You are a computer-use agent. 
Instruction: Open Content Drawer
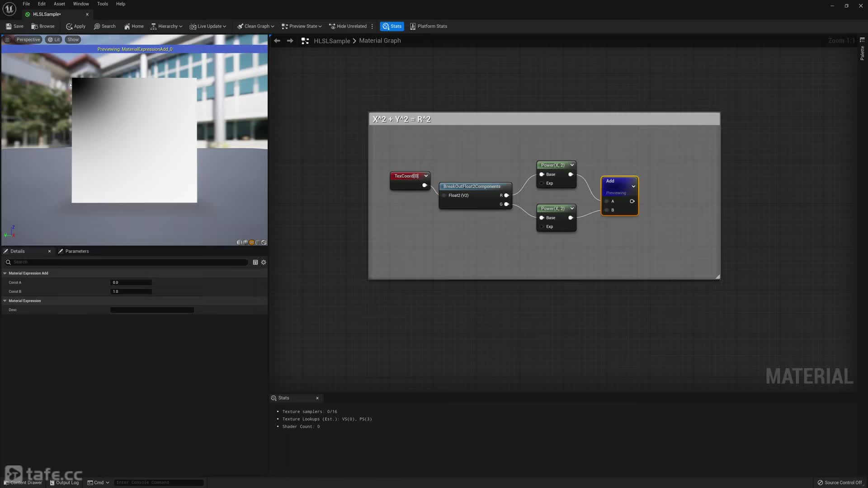pos(23,483)
